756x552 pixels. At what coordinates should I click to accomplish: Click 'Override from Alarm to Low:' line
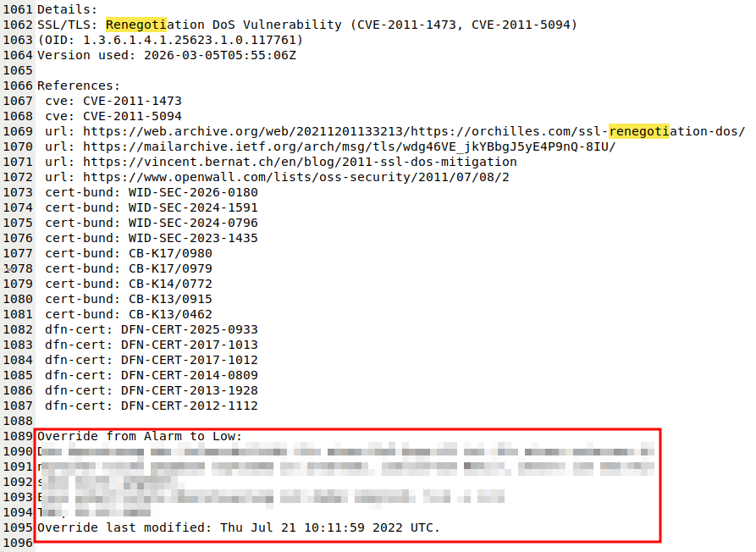[x=140, y=436]
